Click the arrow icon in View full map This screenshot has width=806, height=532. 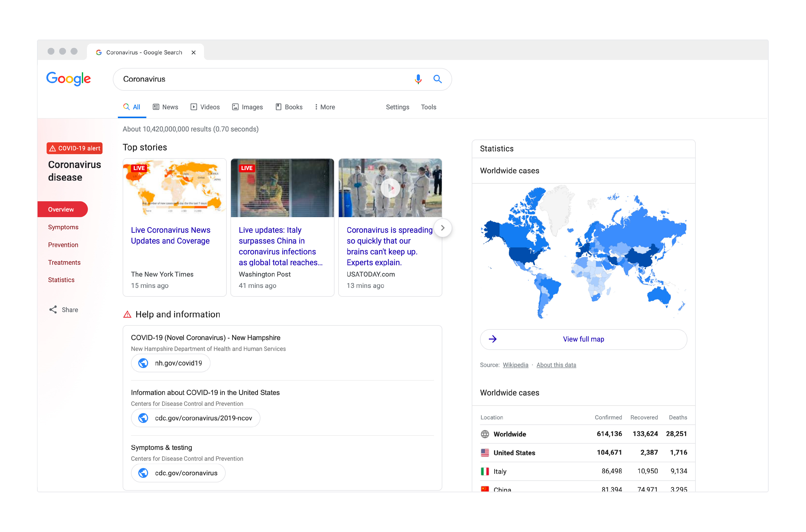click(493, 339)
